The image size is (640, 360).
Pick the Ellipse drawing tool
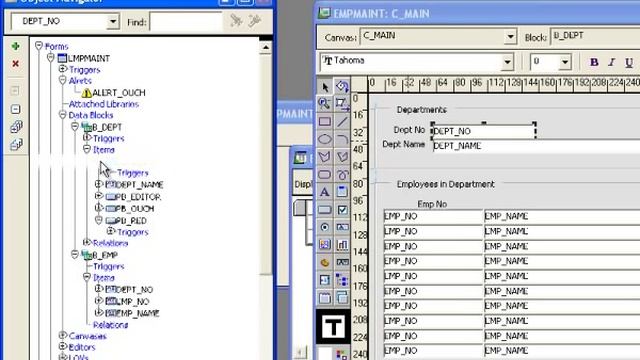coord(325,139)
